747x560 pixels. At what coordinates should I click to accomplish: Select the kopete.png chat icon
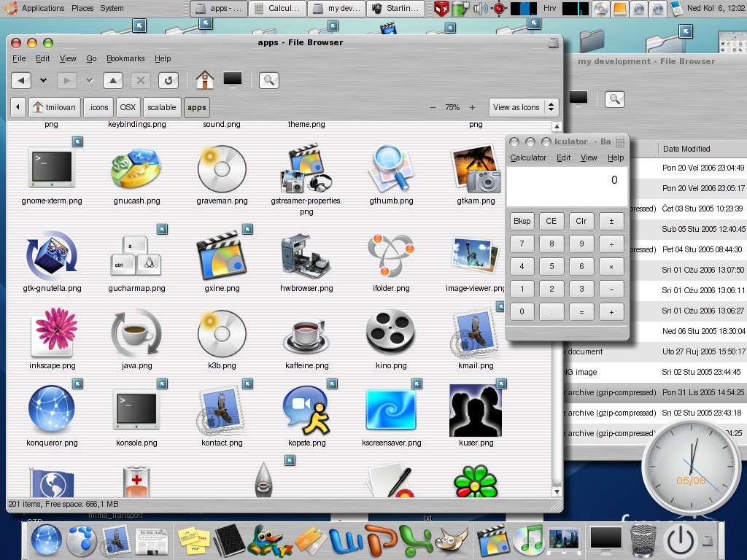pos(306,410)
